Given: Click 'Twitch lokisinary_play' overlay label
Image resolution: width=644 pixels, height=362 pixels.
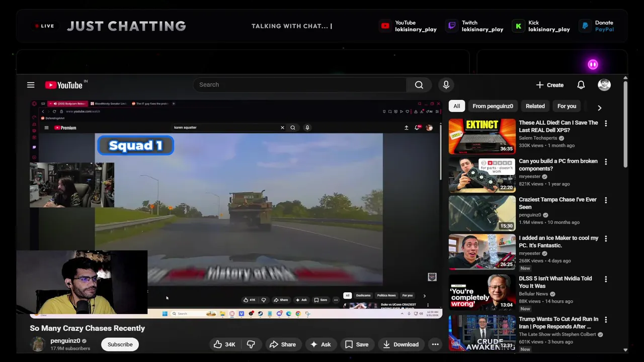Looking at the screenshot, I should pos(482,26).
